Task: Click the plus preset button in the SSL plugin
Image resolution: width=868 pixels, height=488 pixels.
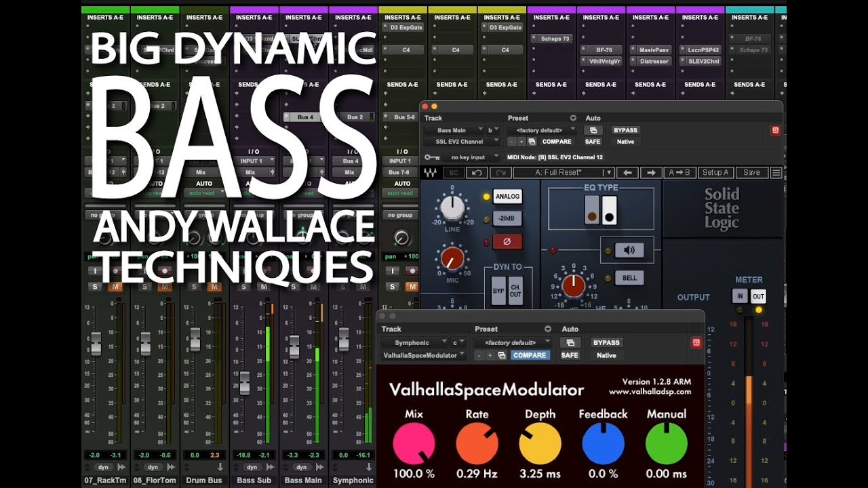Action: click(x=521, y=142)
